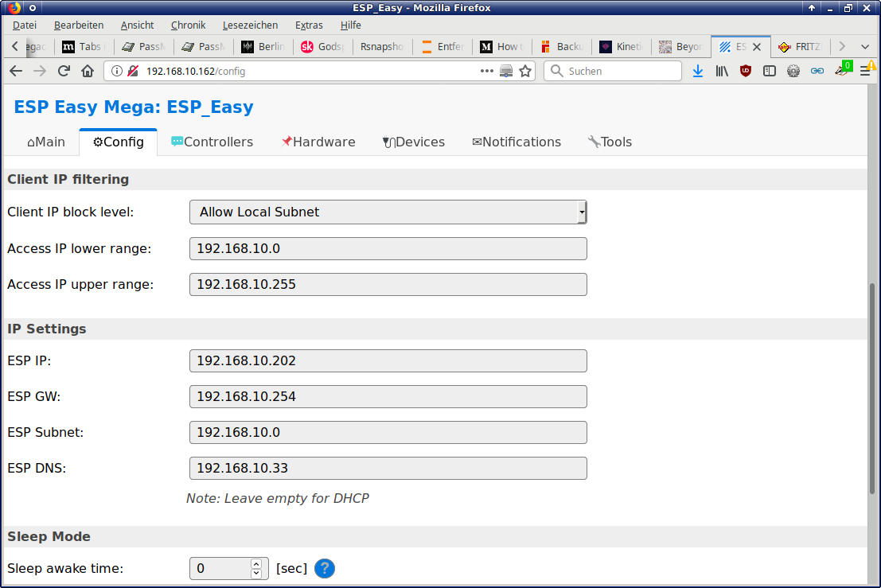Expand the page actions ellipsis in address bar

click(486, 71)
